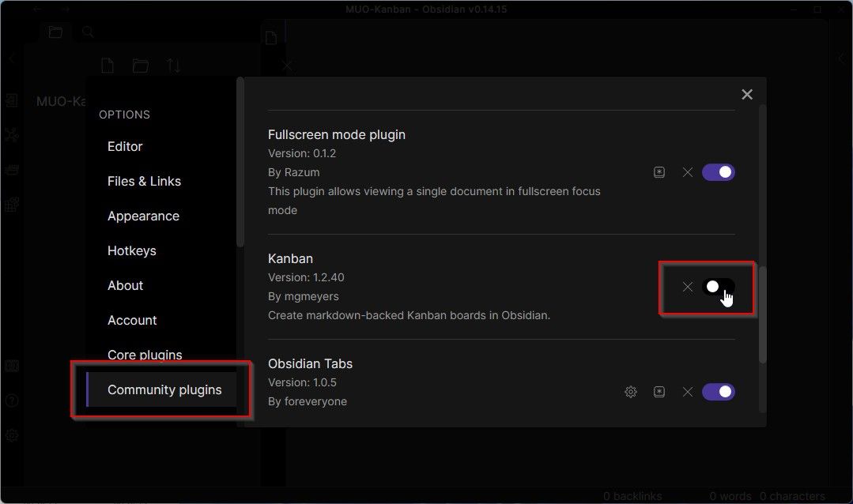Open the vault switcher icon in sidebar
Viewport: 853px width, 504px height.
[12, 366]
